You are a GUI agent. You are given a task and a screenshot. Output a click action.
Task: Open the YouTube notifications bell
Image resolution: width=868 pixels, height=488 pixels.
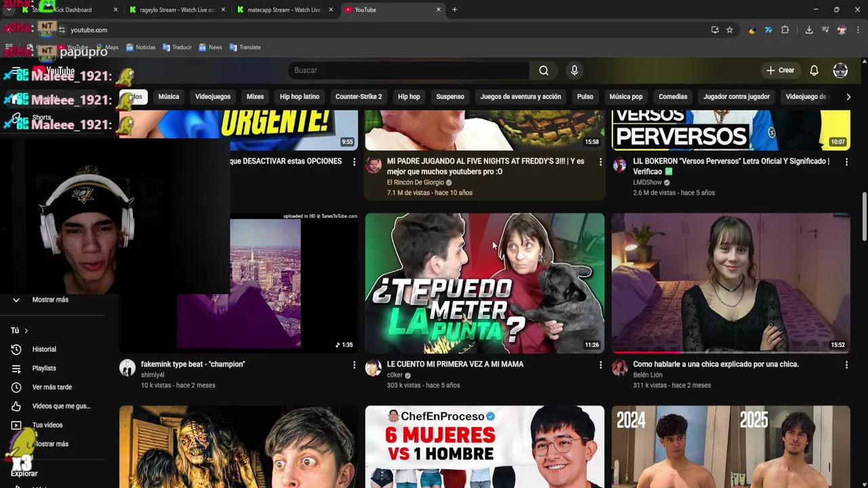[x=814, y=70]
